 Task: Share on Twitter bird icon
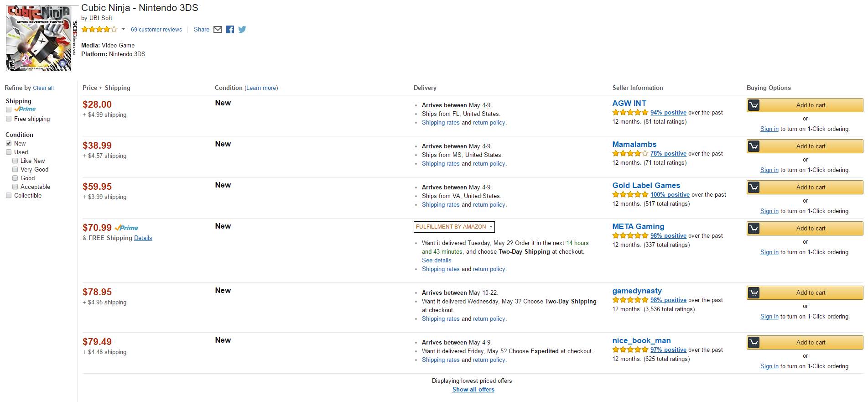click(x=242, y=30)
